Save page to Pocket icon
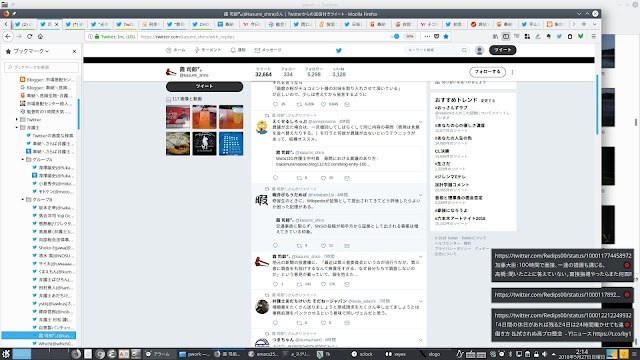The image size is (640, 360). 436,36
